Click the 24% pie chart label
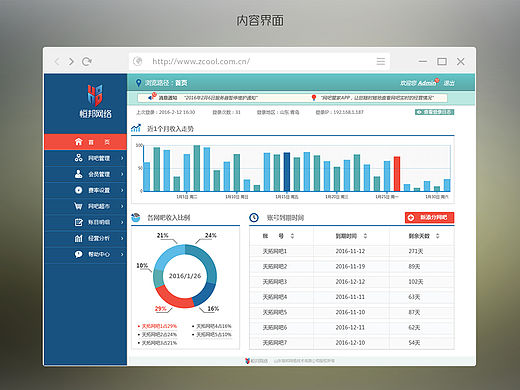 point(211,235)
